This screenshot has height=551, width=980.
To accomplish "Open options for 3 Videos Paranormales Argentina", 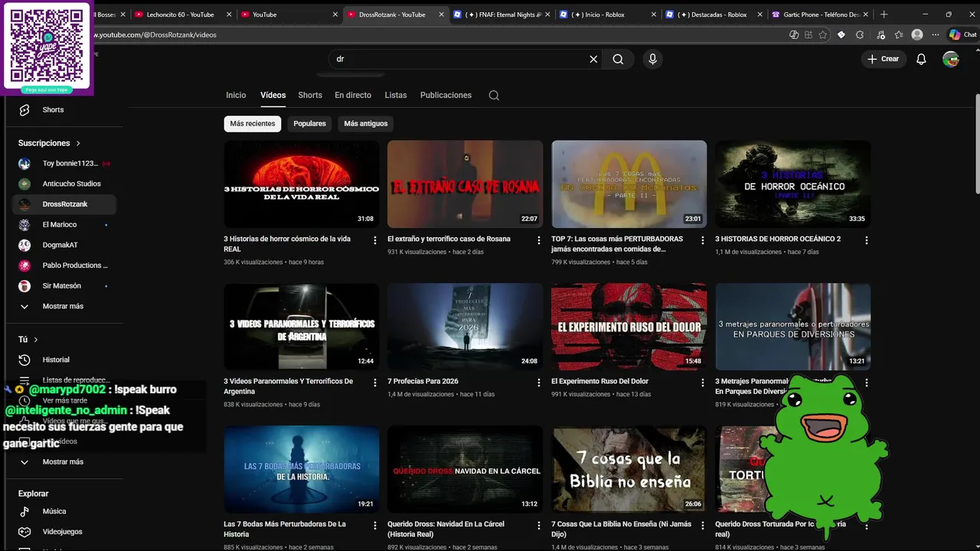I will 374,383.
